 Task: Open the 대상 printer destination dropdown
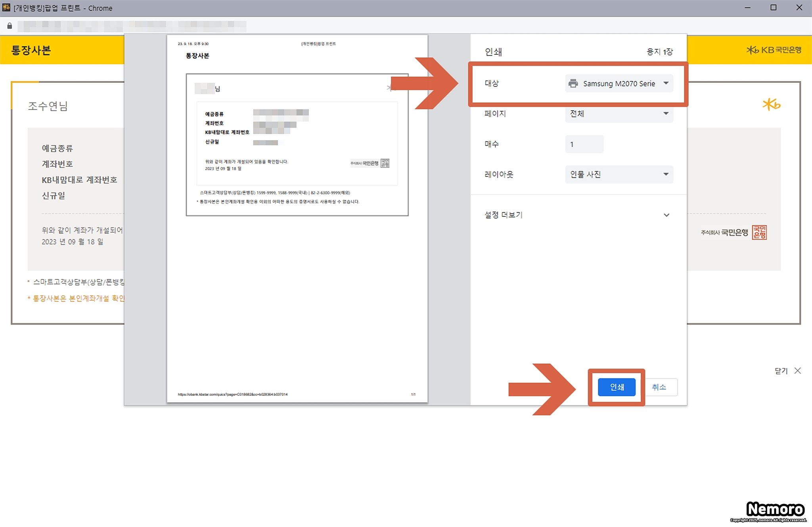[x=619, y=84]
